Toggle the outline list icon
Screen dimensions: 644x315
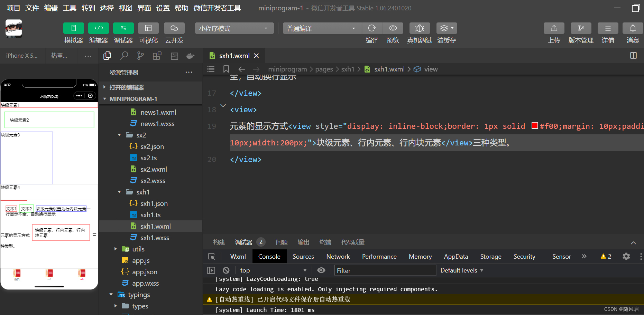[x=211, y=69]
